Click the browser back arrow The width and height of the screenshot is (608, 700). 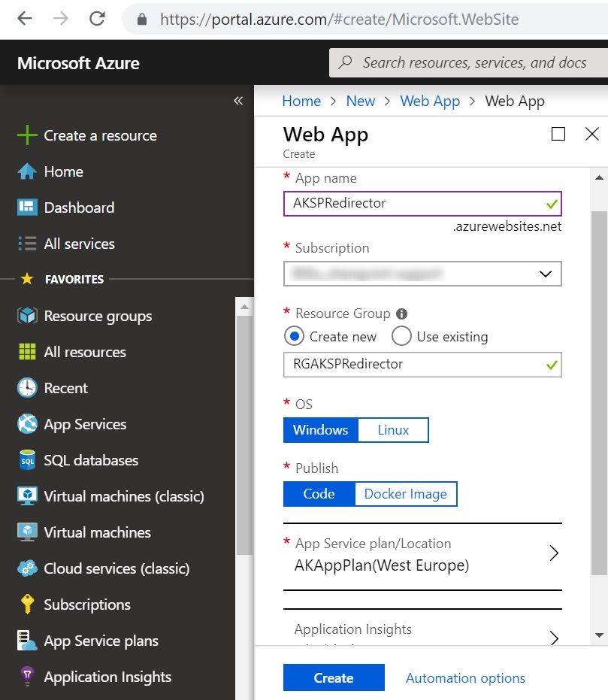25,19
